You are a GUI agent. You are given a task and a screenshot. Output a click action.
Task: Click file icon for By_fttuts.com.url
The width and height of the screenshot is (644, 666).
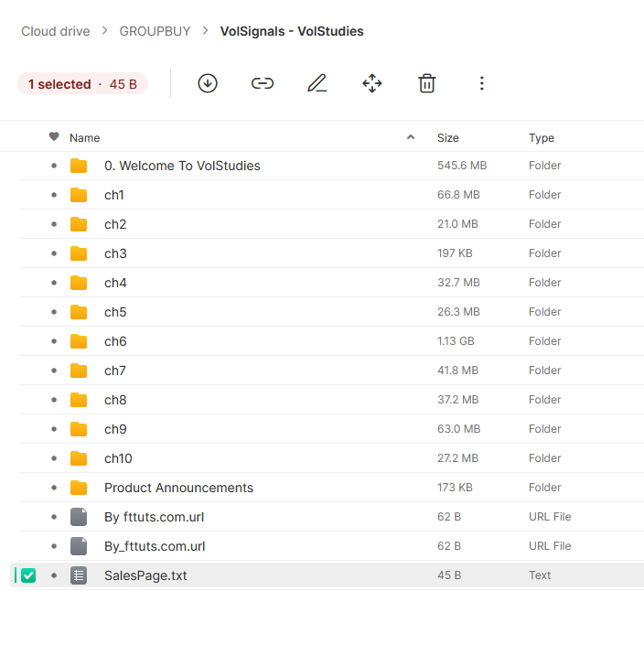79,546
